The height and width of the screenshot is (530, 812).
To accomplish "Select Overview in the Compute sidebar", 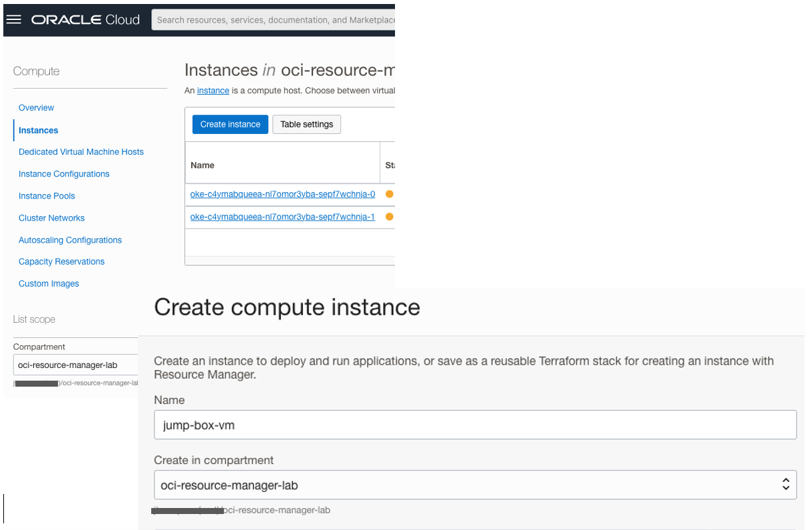I will 36,107.
